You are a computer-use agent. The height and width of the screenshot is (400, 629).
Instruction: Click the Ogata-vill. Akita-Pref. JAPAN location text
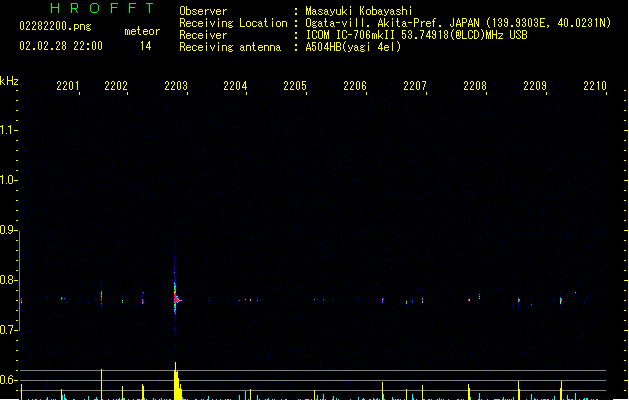458,23
